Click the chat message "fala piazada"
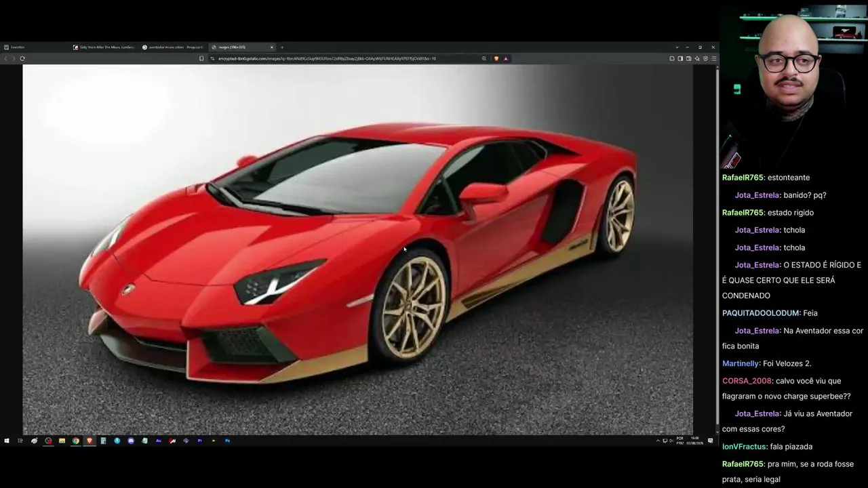The image size is (868, 488). (791, 447)
